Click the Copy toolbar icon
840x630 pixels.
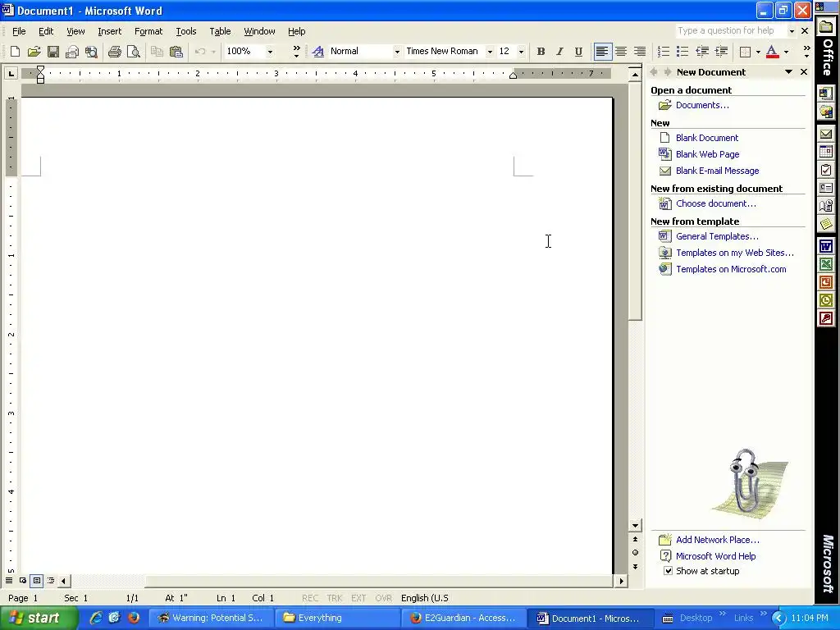tap(157, 52)
